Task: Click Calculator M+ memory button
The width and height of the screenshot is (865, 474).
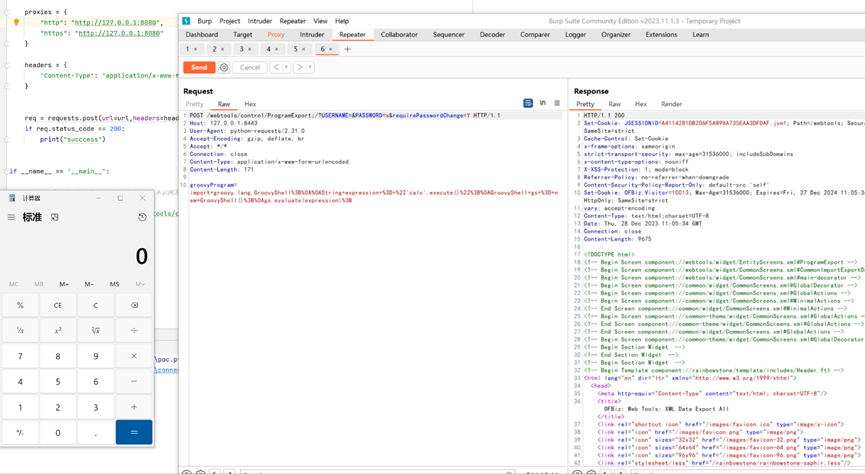Action: click(64, 284)
